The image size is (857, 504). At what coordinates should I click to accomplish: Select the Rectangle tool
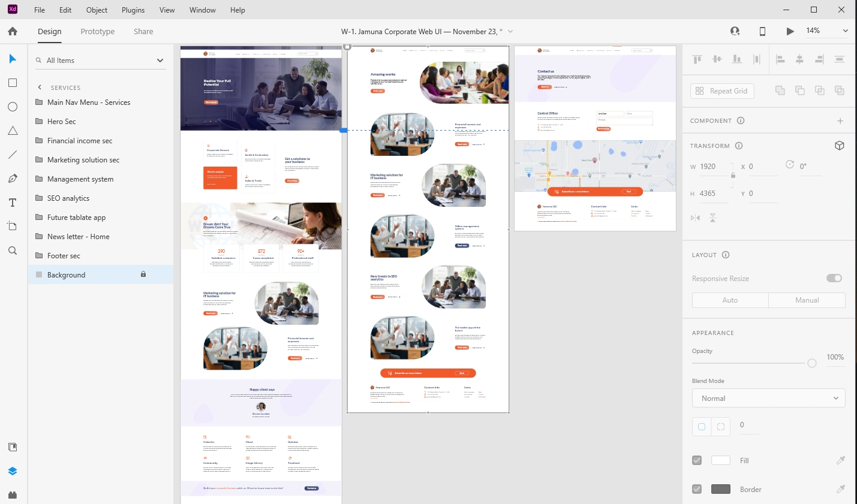(x=13, y=83)
